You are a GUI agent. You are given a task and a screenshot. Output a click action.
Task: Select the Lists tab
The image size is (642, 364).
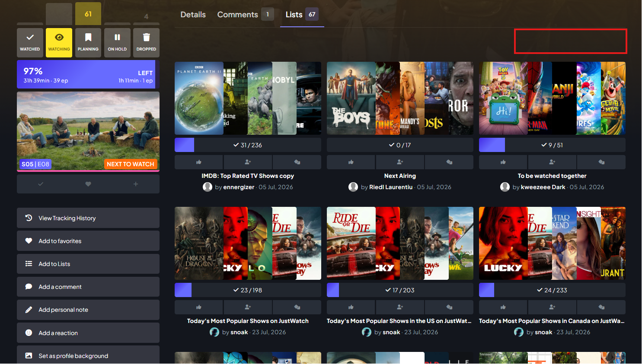click(302, 15)
